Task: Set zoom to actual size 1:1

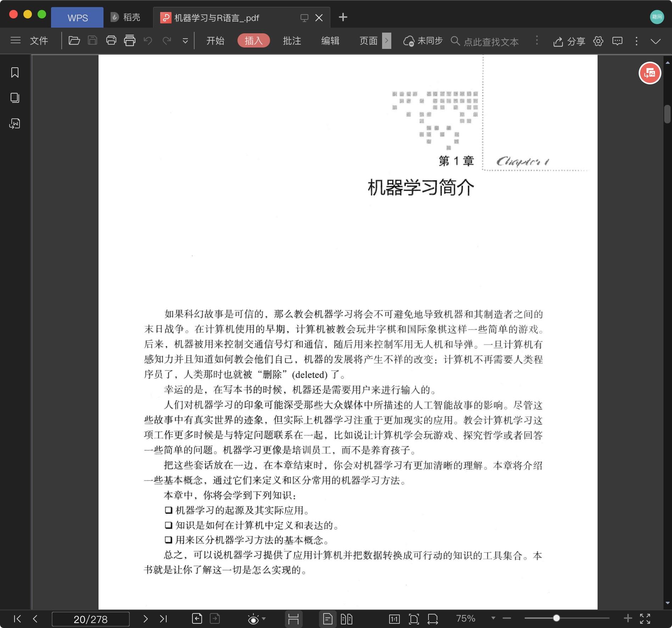Action: (x=394, y=619)
